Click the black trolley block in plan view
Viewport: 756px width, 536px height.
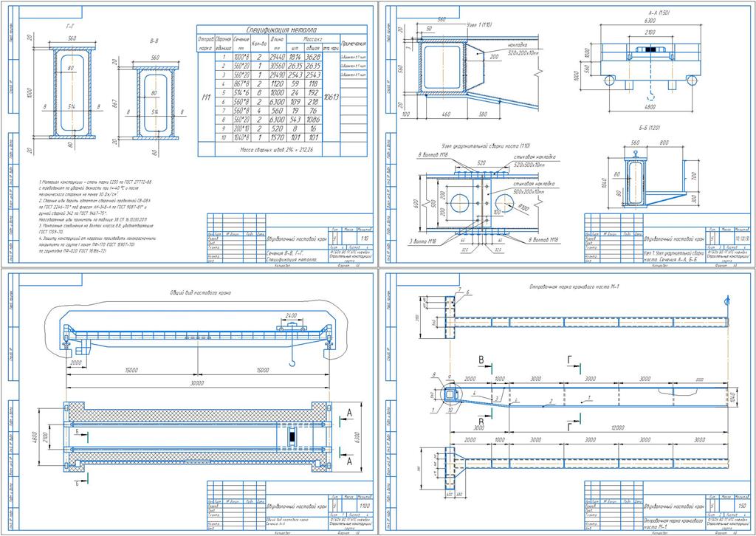tap(291, 437)
